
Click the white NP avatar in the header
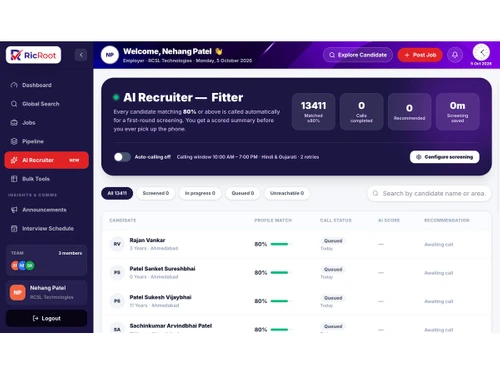pos(110,55)
